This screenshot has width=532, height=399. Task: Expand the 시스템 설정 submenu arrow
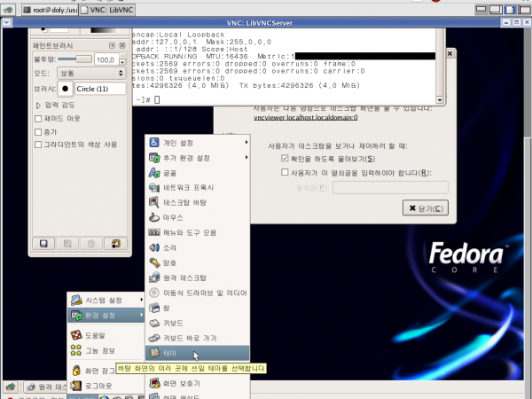(142, 300)
